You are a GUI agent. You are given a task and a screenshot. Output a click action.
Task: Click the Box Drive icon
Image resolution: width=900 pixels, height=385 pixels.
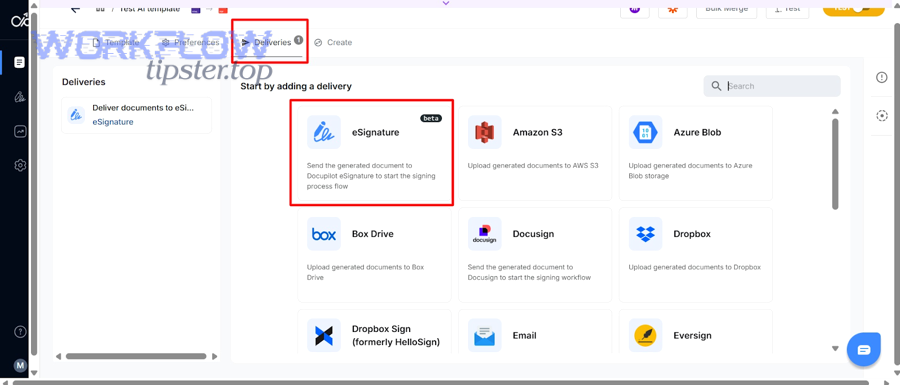[324, 234]
